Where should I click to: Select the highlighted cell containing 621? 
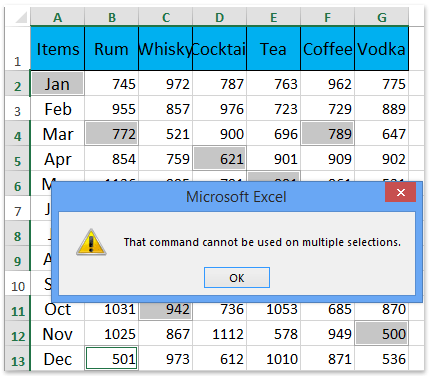(x=220, y=158)
